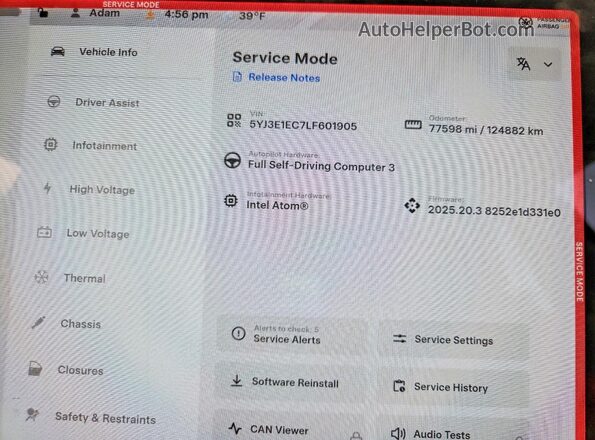This screenshot has width=595, height=440.
Task: Select the Driver Assist steering wheel icon
Action: [x=54, y=102]
